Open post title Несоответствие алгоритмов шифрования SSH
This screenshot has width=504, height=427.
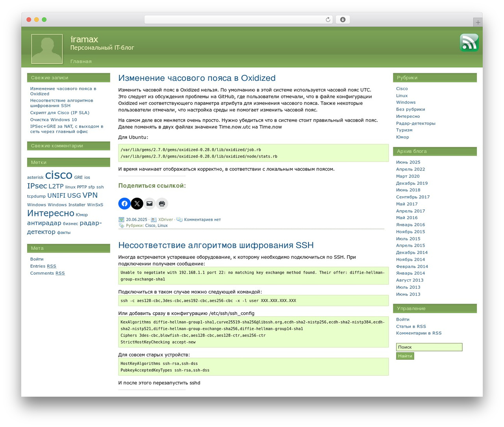point(216,245)
